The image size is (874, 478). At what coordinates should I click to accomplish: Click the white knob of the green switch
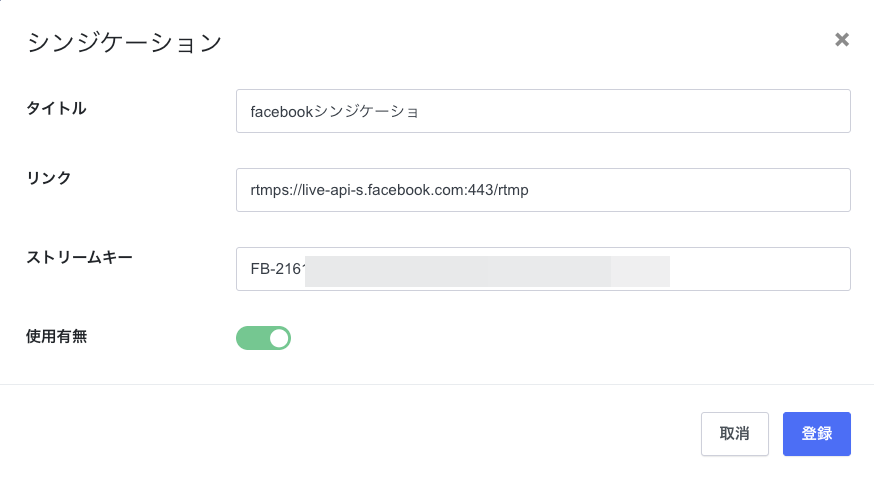tap(279, 338)
